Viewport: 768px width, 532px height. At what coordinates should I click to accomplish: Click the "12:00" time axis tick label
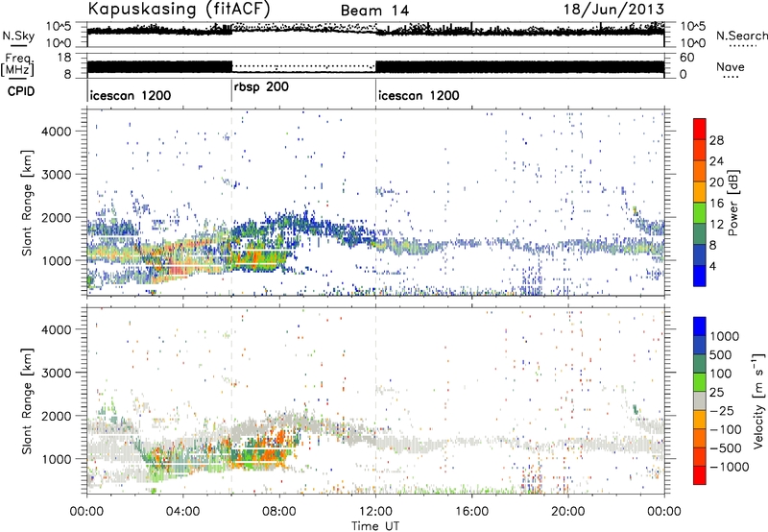(375, 512)
